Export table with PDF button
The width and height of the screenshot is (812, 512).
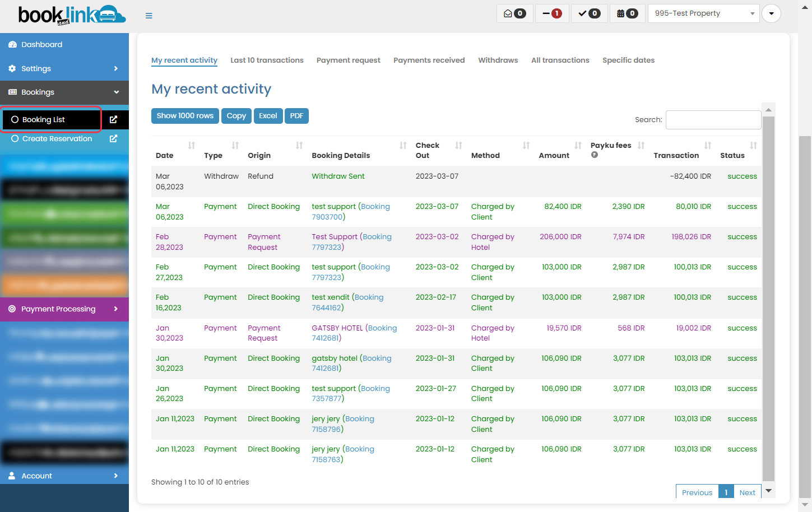[x=297, y=115]
